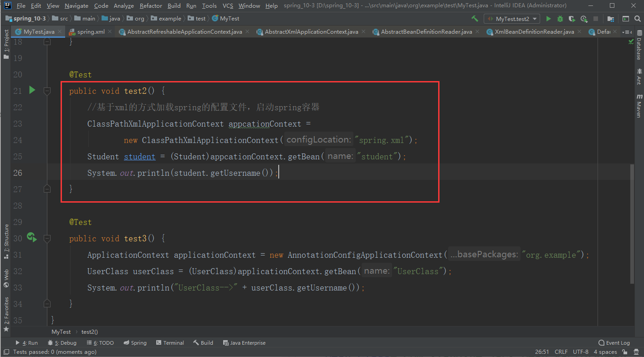
Task: Open the Tools menu
Action: coord(209,5)
